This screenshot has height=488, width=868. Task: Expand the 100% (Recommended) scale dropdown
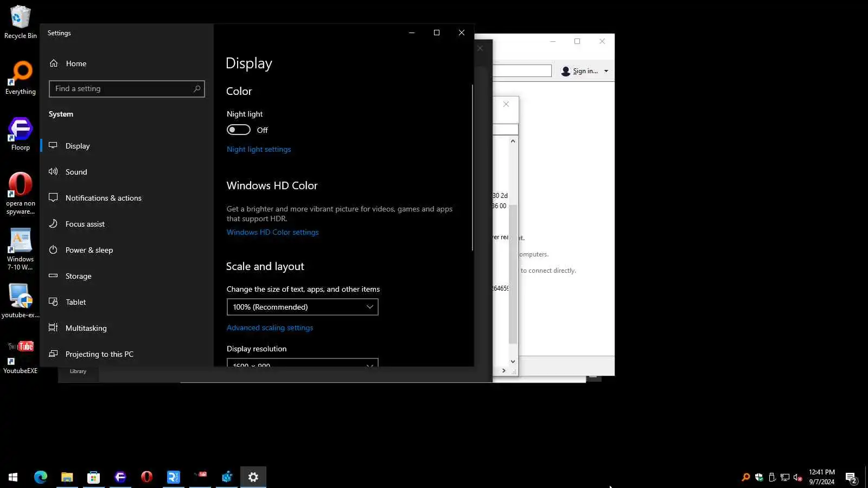(302, 307)
